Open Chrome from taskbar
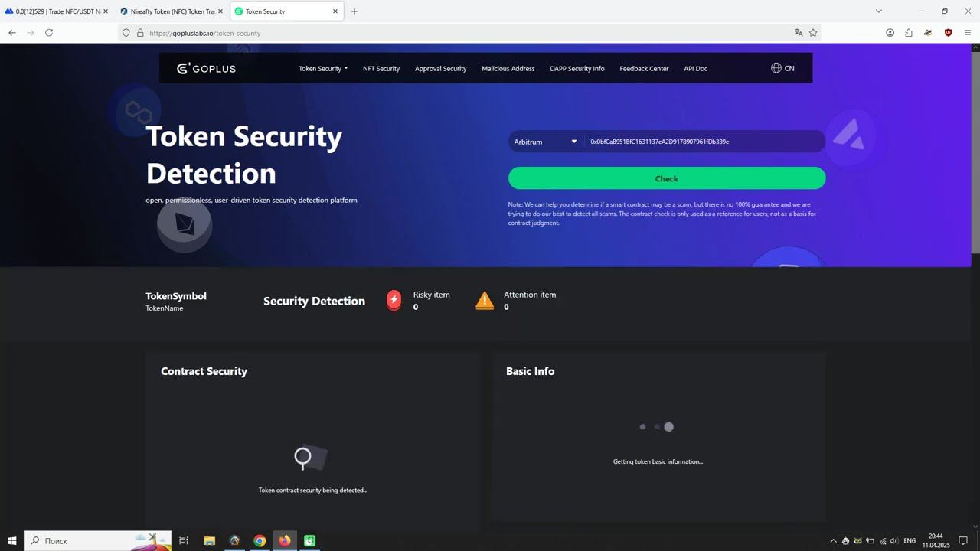980x551 pixels. click(x=260, y=541)
